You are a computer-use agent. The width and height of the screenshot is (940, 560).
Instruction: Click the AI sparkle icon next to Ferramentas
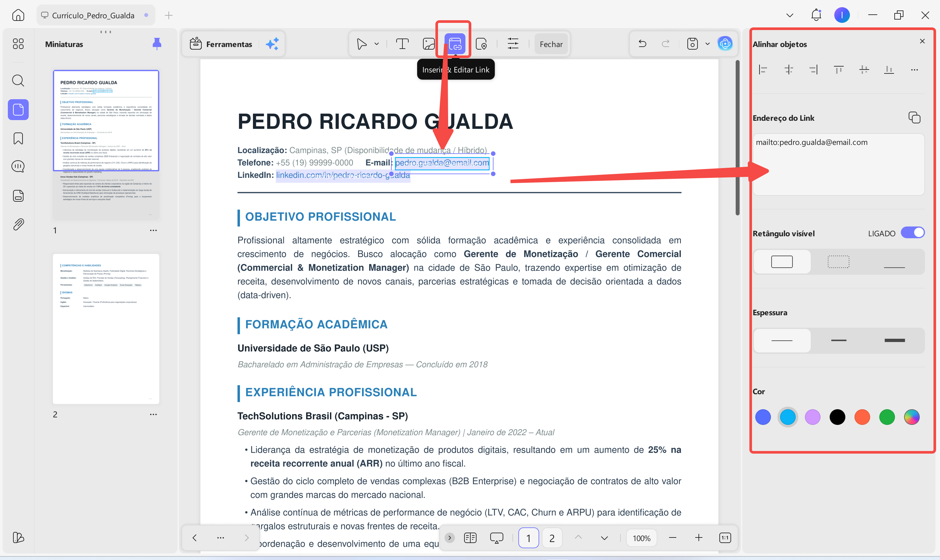(x=272, y=44)
